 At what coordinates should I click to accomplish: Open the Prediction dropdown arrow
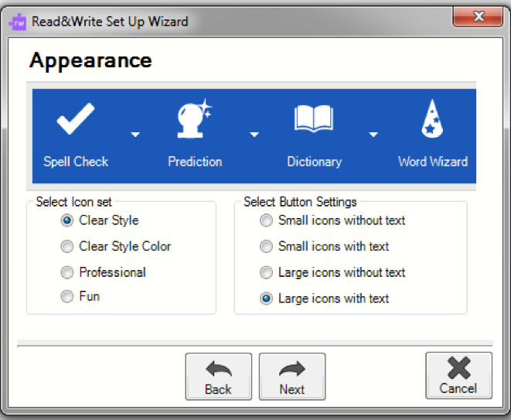pos(254,134)
